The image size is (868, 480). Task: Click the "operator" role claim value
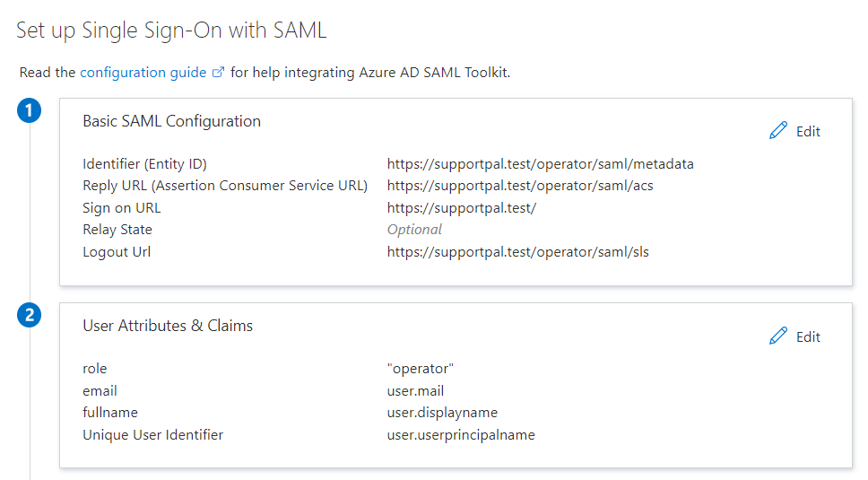click(421, 369)
